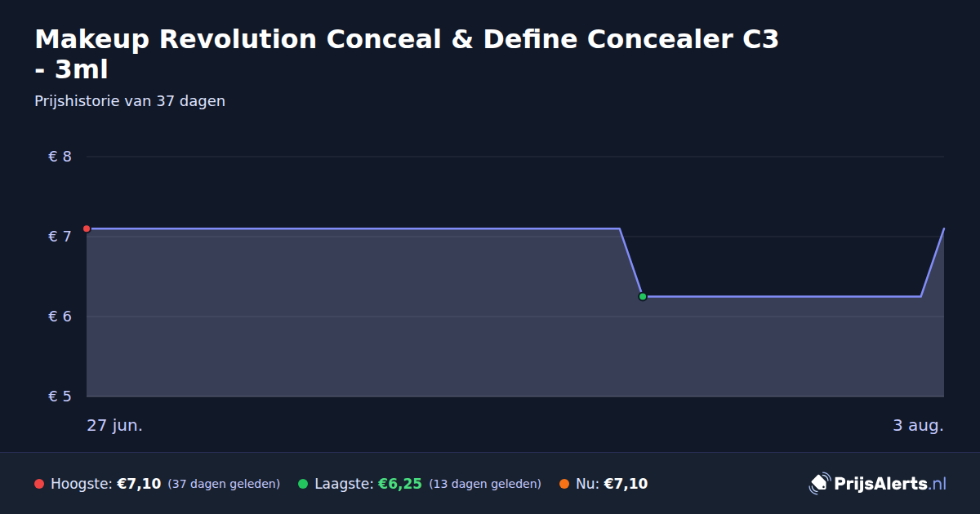Click the orange Nu legend dot
The height and width of the screenshot is (514, 980).
pos(564,484)
